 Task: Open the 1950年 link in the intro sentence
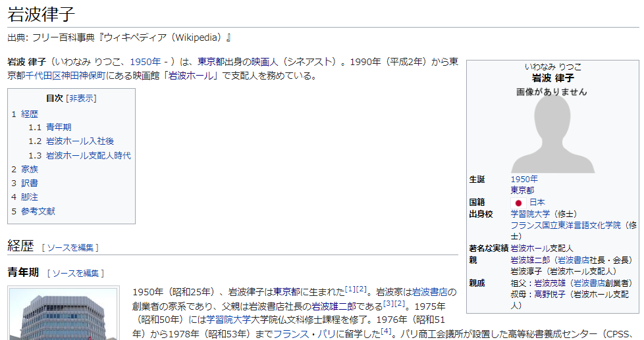coord(145,62)
